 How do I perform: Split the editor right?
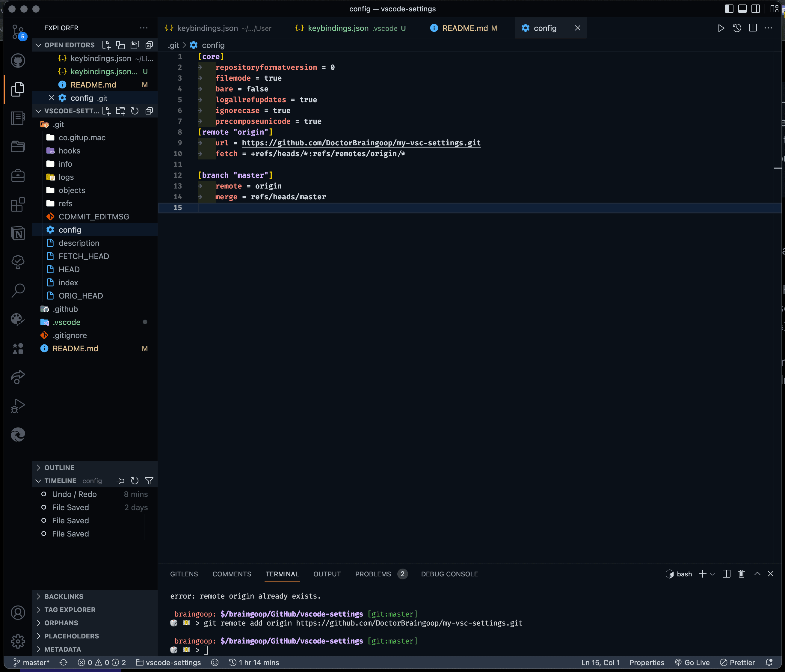click(753, 28)
